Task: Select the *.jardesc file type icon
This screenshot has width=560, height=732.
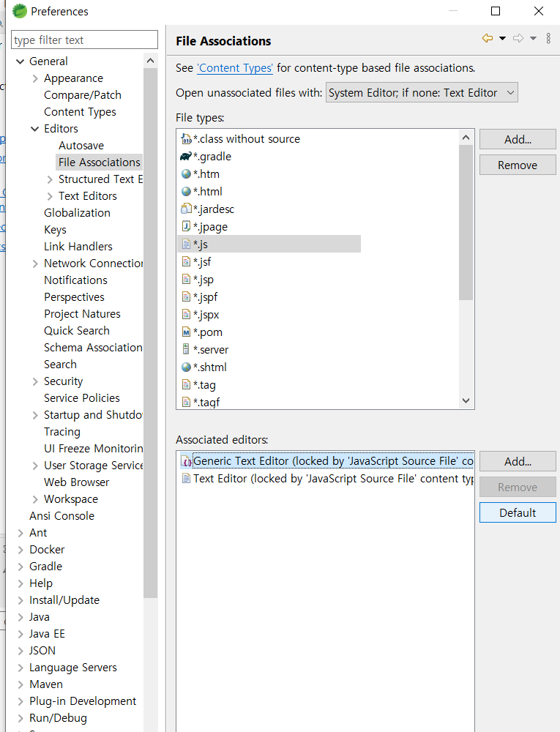Action: [x=186, y=209]
